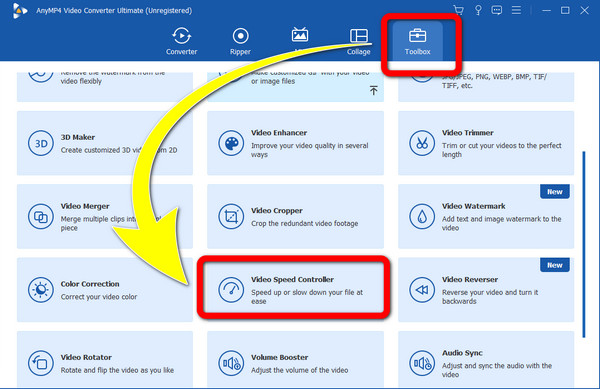600x389 pixels.
Task: Click the Video Enhancer palette icon
Action: [x=231, y=143]
